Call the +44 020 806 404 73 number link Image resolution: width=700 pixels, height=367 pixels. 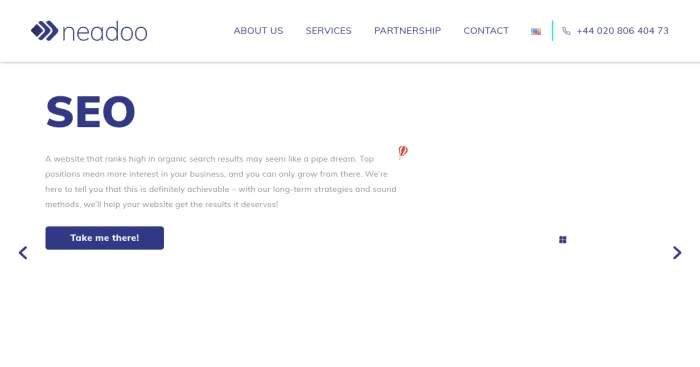[622, 31]
